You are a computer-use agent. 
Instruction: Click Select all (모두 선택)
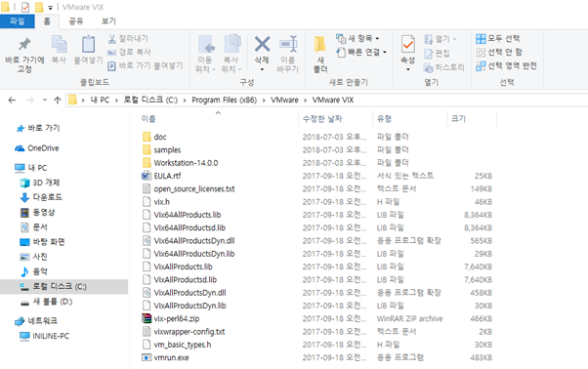click(x=497, y=38)
